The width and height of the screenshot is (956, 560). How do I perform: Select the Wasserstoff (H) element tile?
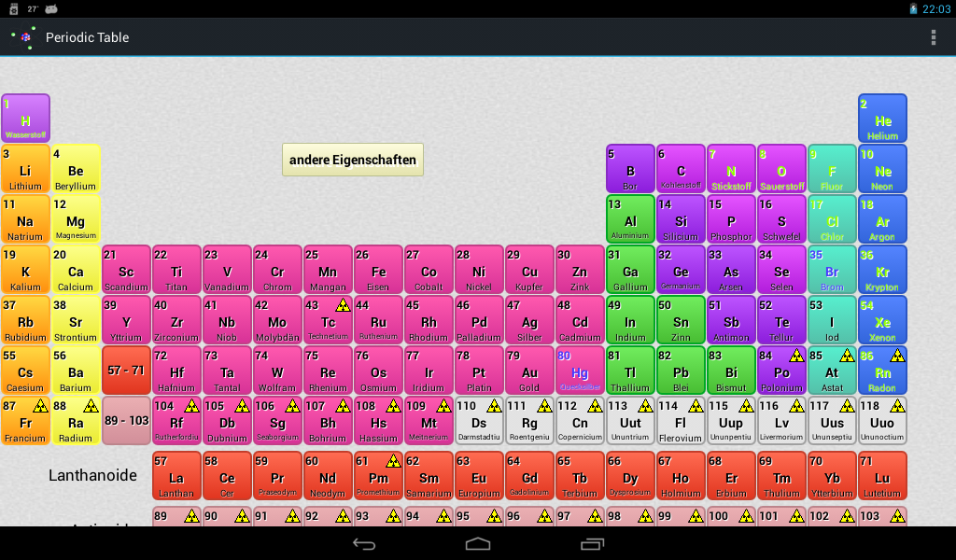25,119
